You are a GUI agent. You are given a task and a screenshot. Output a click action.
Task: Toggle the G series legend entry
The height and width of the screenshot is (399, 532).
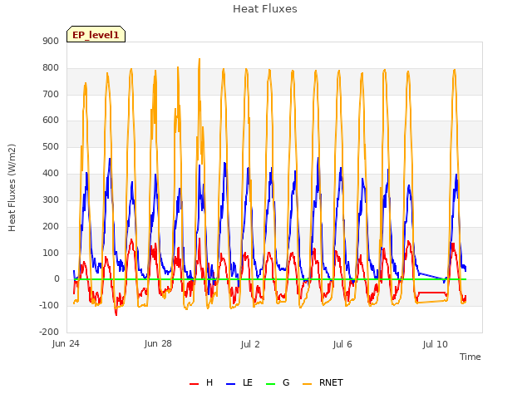[278, 382]
